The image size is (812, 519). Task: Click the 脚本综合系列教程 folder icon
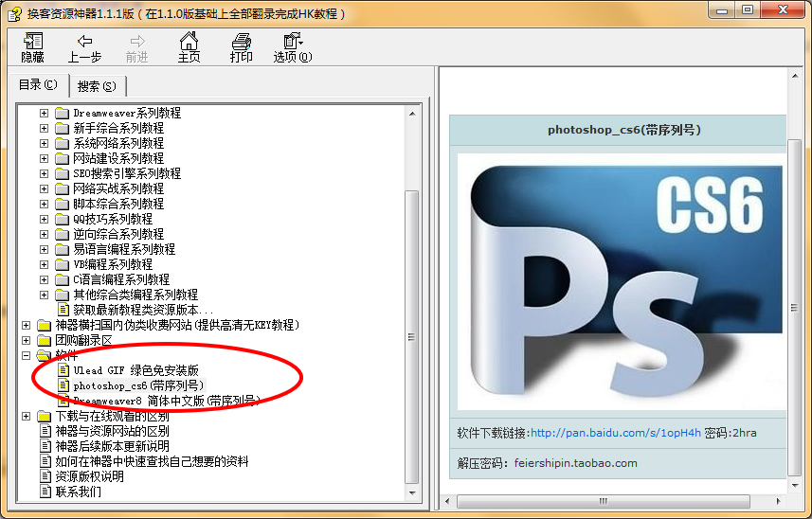(x=63, y=204)
